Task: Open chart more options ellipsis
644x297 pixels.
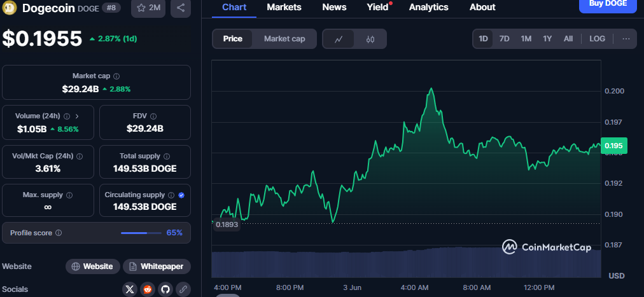Action: (626, 39)
